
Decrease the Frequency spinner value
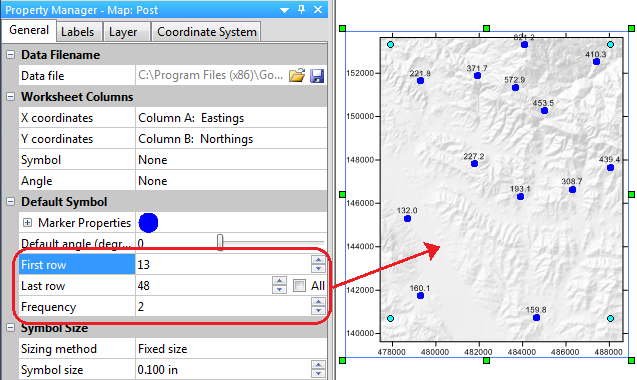318,311
